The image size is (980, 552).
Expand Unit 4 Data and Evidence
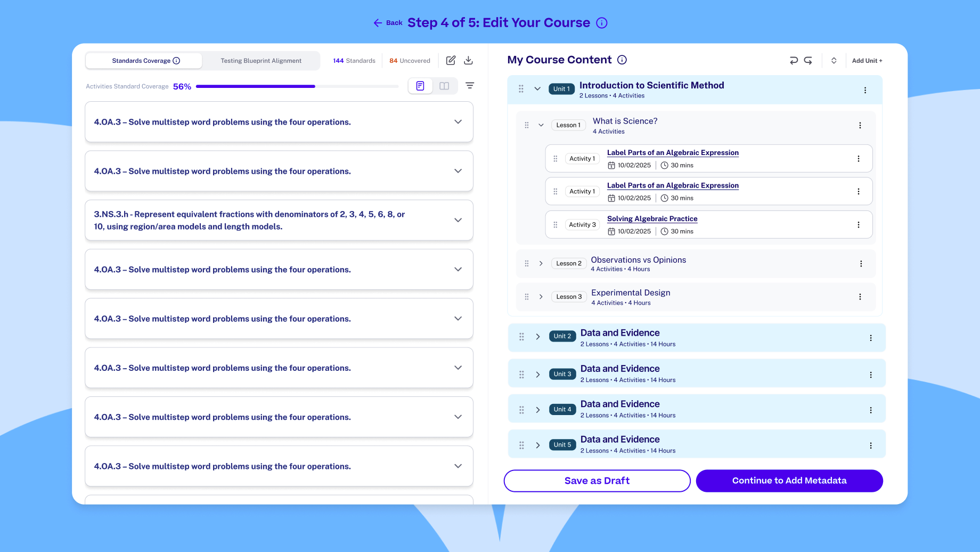tap(538, 410)
